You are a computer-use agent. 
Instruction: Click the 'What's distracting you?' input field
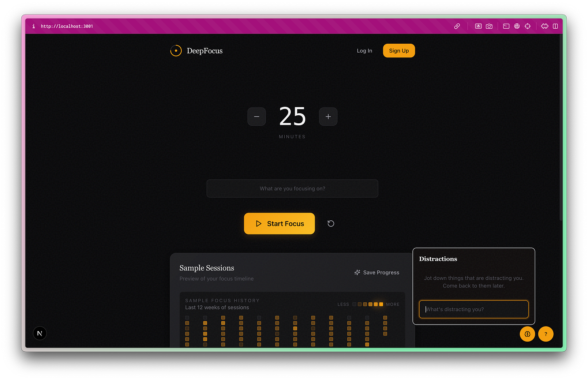point(473,309)
